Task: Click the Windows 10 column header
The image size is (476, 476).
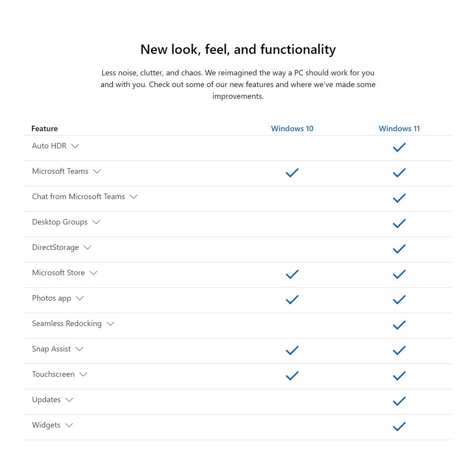Action: tap(292, 128)
